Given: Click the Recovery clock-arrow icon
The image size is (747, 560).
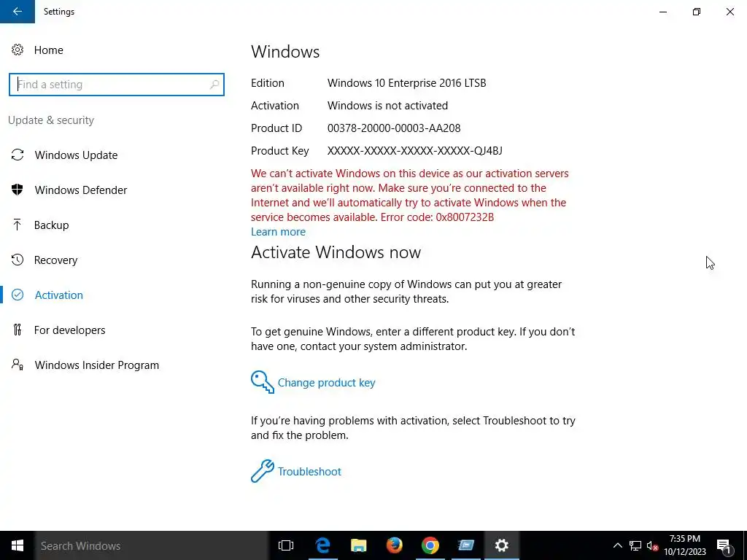Looking at the screenshot, I should 18,260.
